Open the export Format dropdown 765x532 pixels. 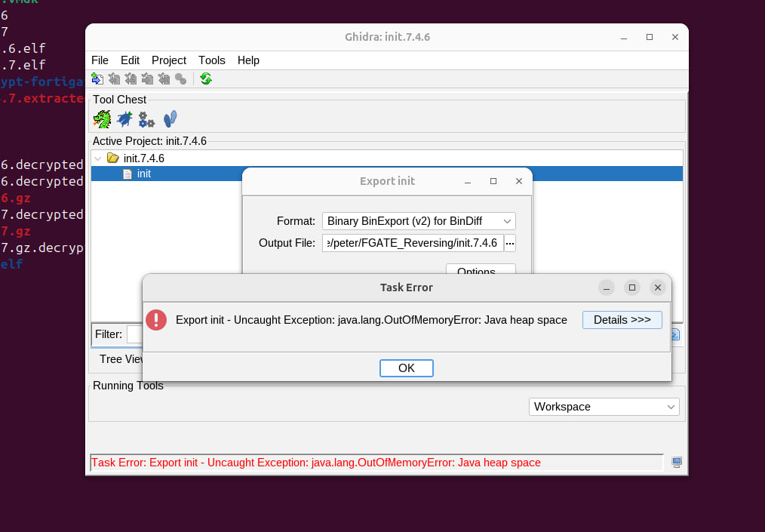point(419,221)
